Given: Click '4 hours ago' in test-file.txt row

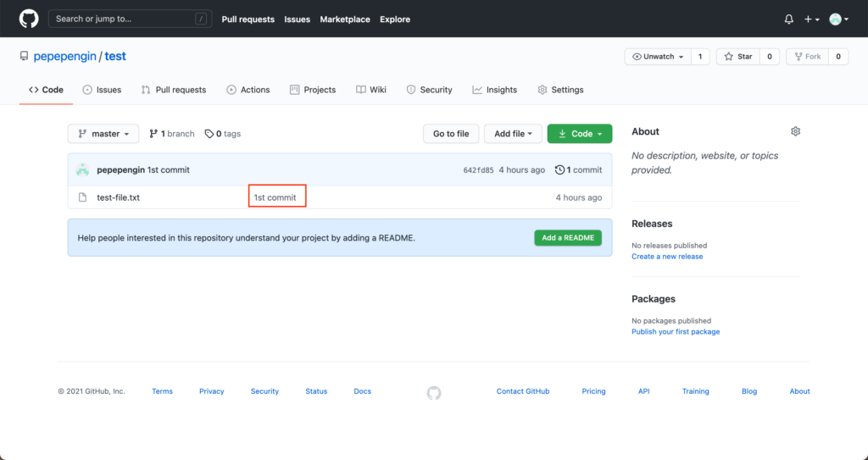Looking at the screenshot, I should pos(578,197).
